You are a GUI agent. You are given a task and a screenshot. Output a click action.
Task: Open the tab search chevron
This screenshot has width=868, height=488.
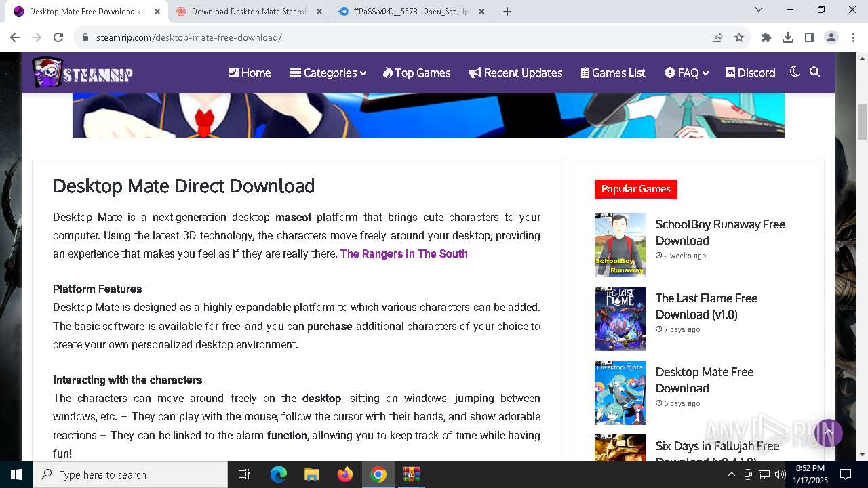[x=759, y=9]
